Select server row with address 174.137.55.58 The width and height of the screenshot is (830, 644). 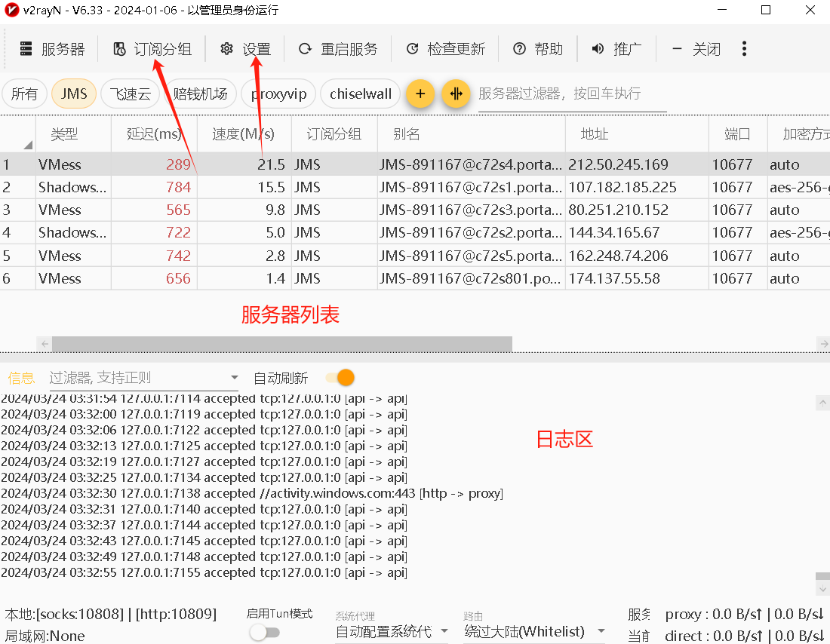coord(415,278)
